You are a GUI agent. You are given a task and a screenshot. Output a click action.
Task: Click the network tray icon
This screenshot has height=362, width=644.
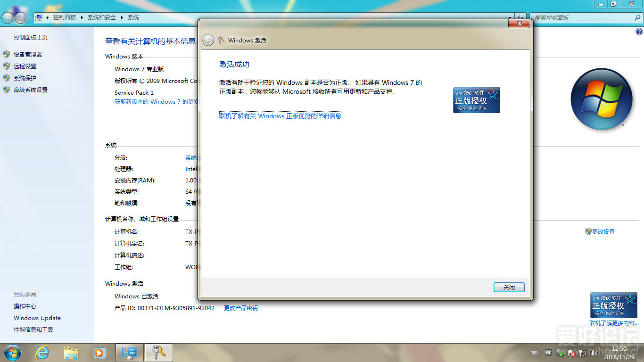[x=583, y=353]
